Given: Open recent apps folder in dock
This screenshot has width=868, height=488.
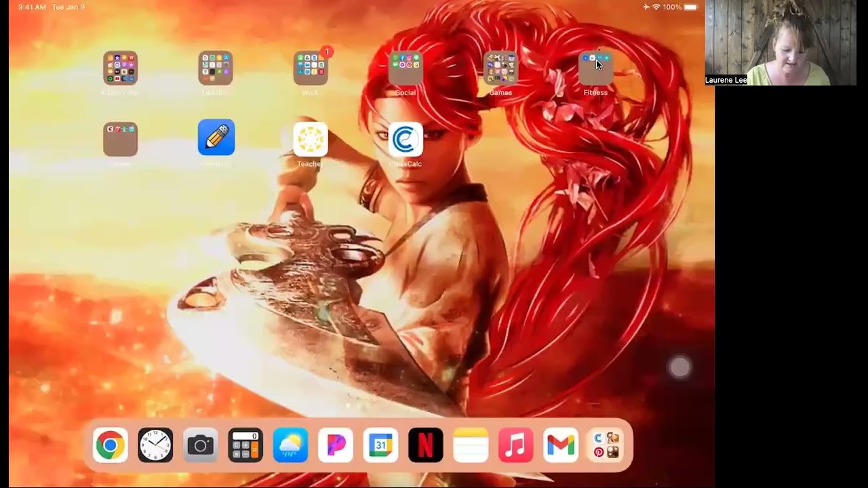Looking at the screenshot, I should pyautogui.click(x=606, y=445).
